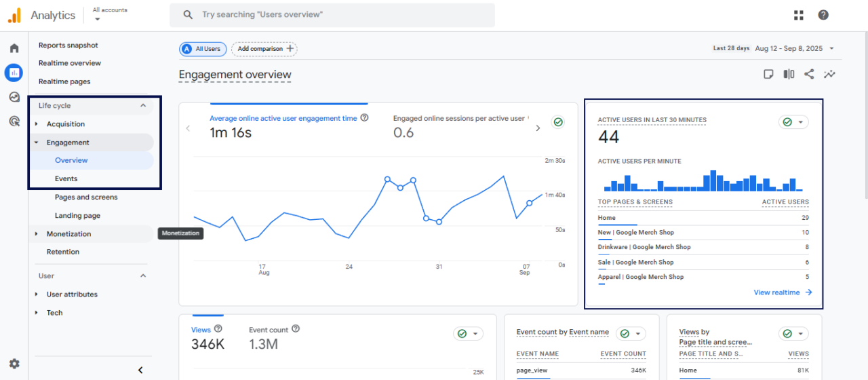Click help icon next to Event count
868x380 pixels.
pos(296,329)
